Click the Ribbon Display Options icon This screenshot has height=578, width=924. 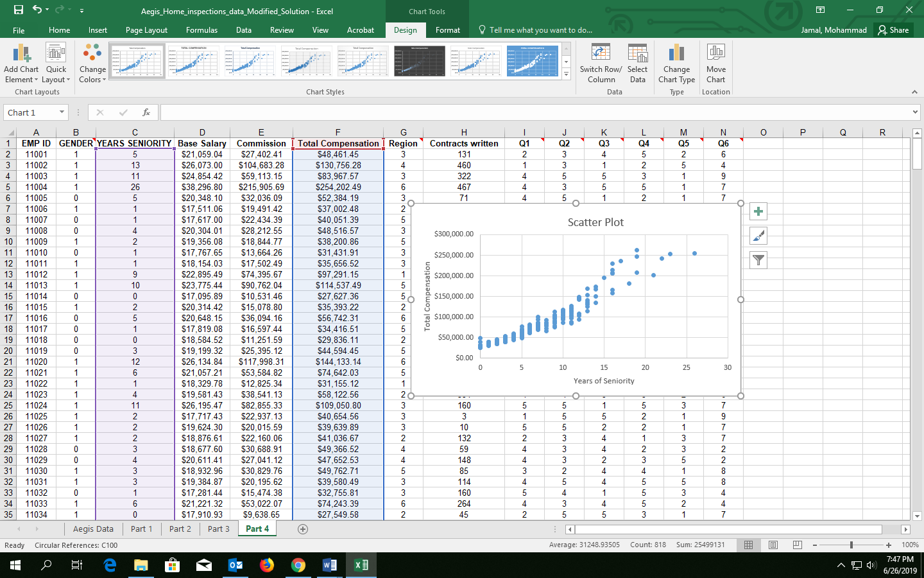[x=820, y=10]
